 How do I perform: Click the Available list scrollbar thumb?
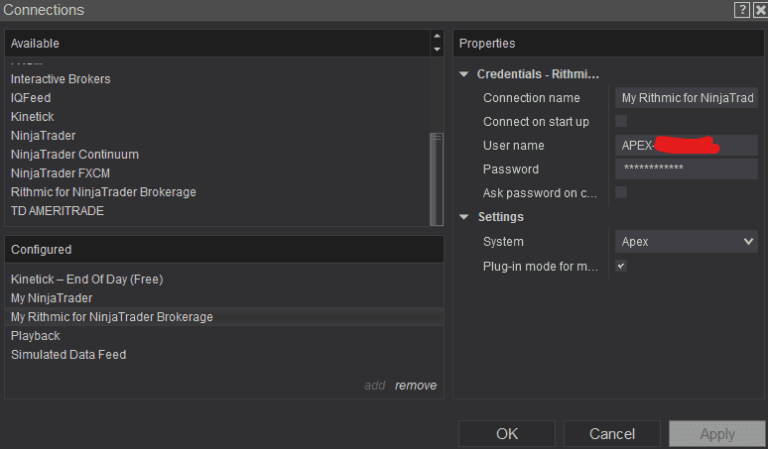(x=436, y=179)
